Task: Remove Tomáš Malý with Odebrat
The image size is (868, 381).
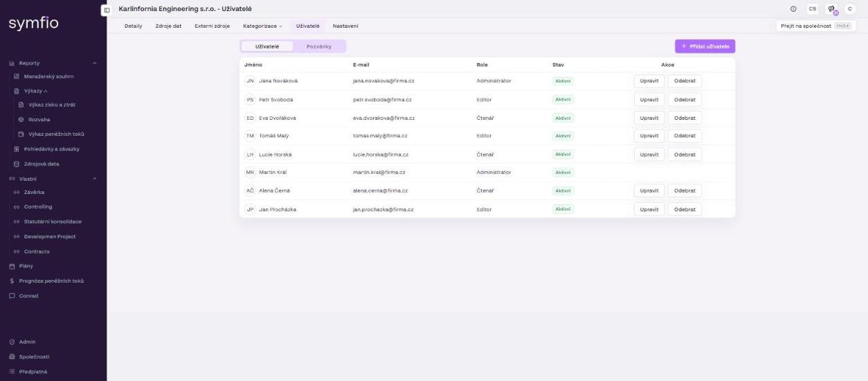Action: [x=685, y=136]
